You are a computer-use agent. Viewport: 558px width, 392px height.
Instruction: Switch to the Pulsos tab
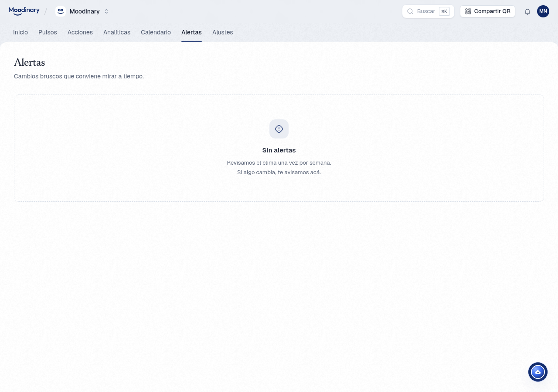(x=48, y=32)
